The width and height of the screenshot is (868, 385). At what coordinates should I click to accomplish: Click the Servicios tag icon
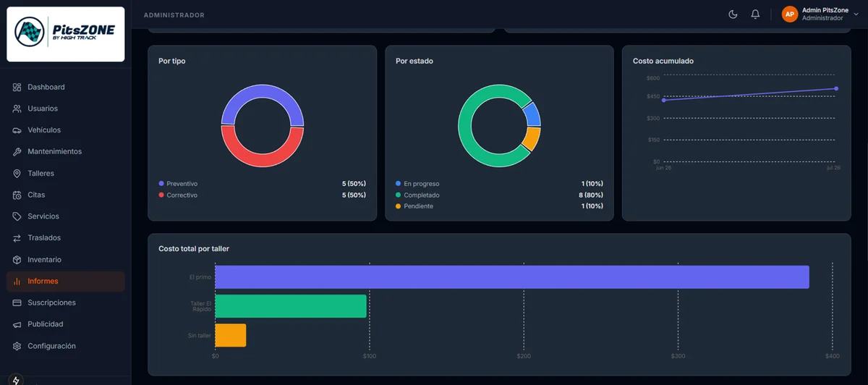click(x=17, y=216)
